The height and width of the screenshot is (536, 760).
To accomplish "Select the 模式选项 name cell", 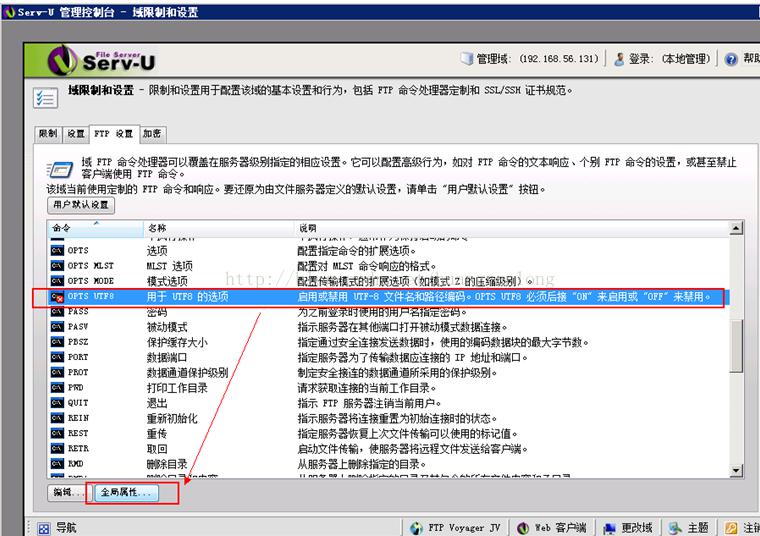I will pyautogui.click(x=167, y=281).
